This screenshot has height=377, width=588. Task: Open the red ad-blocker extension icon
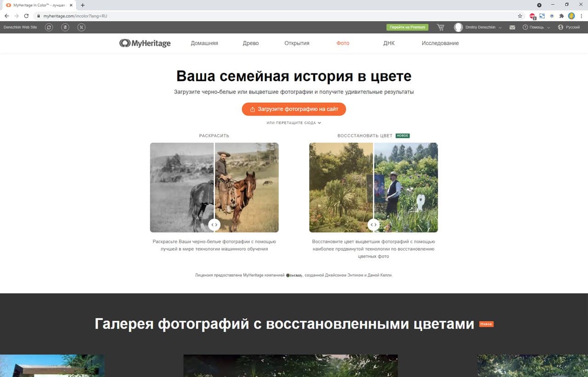click(x=532, y=16)
